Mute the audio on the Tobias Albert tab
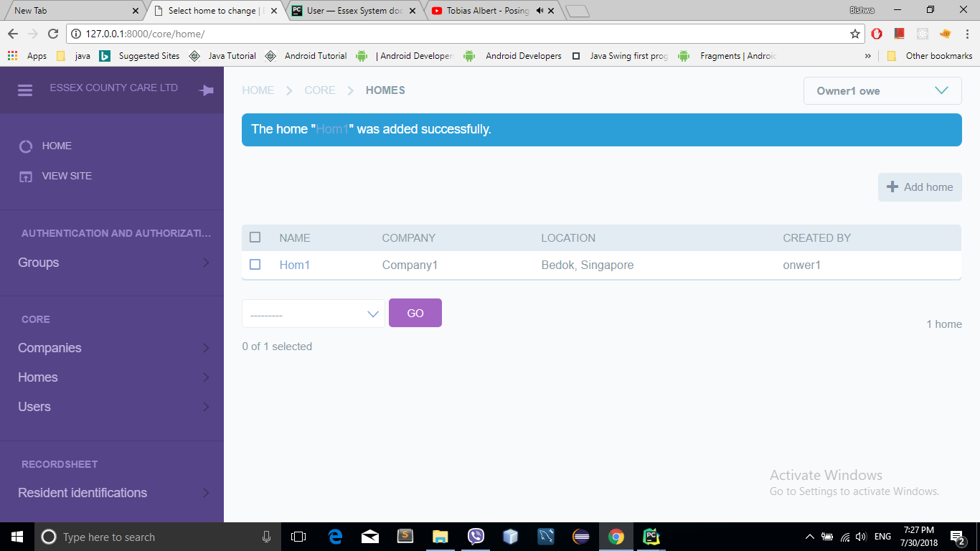 pyautogui.click(x=540, y=11)
